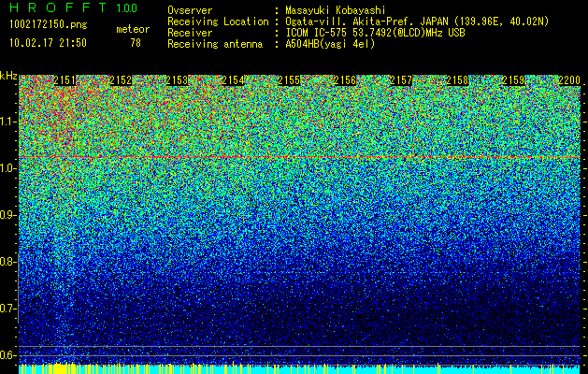Click the 2152 time marker
This screenshot has width=588, height=374.
tap(121, 80)
